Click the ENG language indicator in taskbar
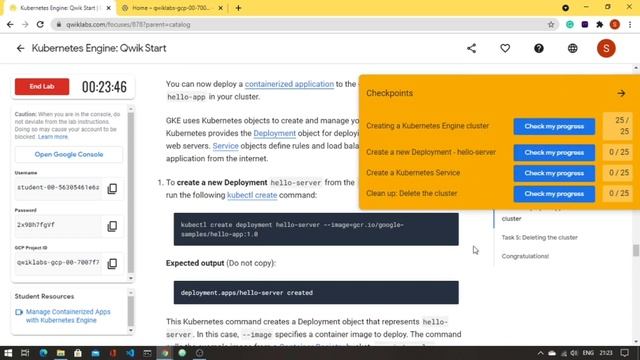This screenshot has height=360, width=640. [x=588, y=353]
